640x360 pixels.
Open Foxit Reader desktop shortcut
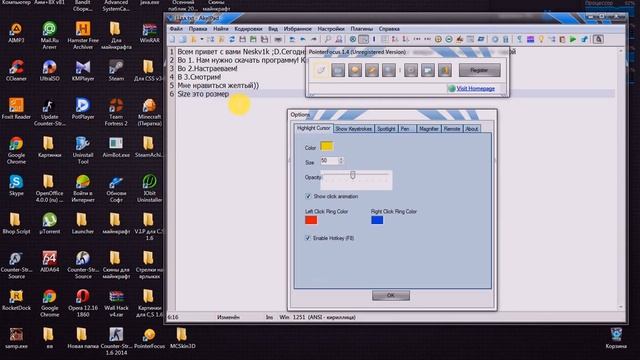point(16,108)
